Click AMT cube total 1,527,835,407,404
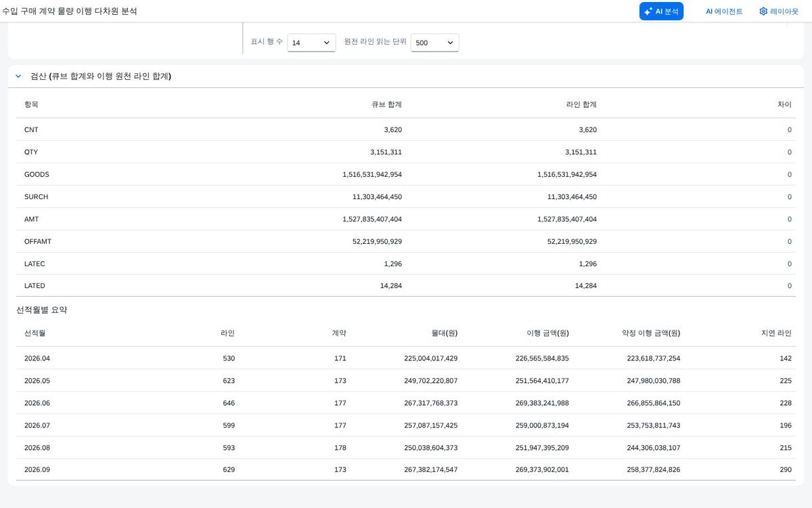Viewport: 812px width, 508px height. 372,219
